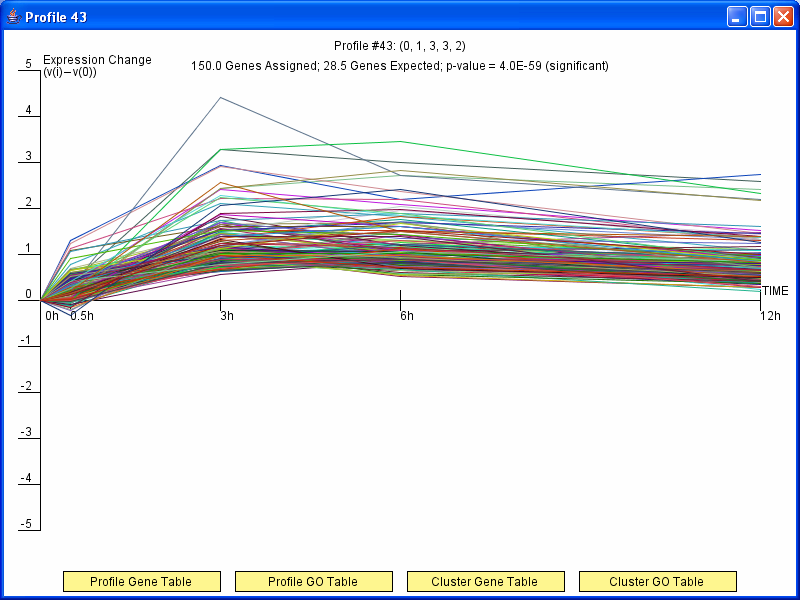Open the Cluster Gene Table

486,582
